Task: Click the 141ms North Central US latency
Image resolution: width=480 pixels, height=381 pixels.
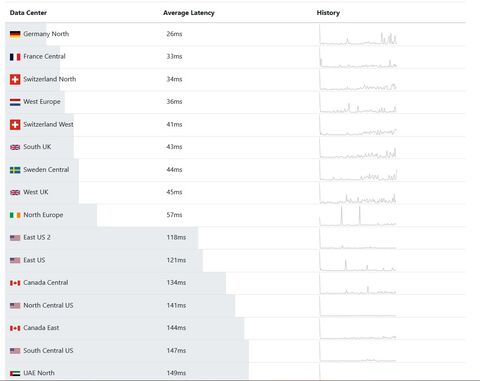Action: [176, 305]
